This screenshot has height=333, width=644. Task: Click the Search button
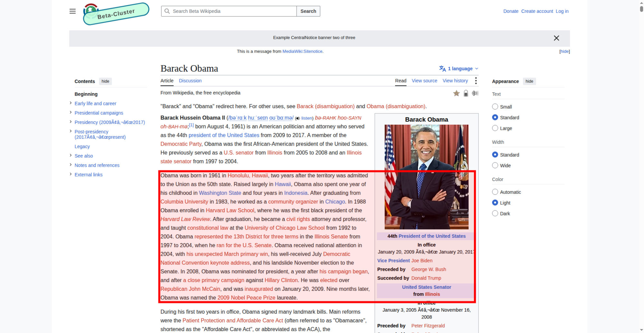click(x=308, y=11)
